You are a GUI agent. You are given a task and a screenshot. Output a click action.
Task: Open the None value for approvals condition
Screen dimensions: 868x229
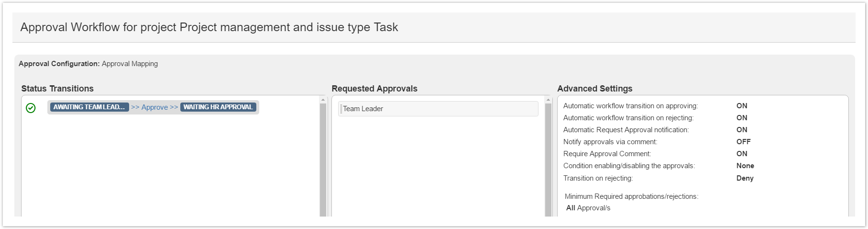(745, 166)
